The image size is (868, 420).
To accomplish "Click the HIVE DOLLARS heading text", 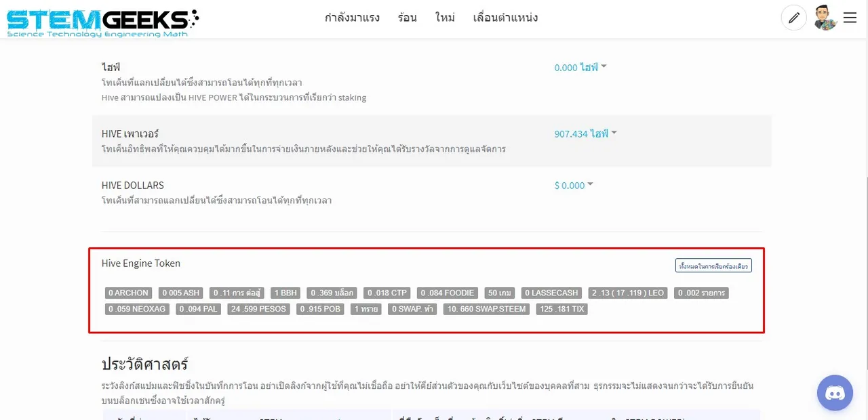I will 133,186.
